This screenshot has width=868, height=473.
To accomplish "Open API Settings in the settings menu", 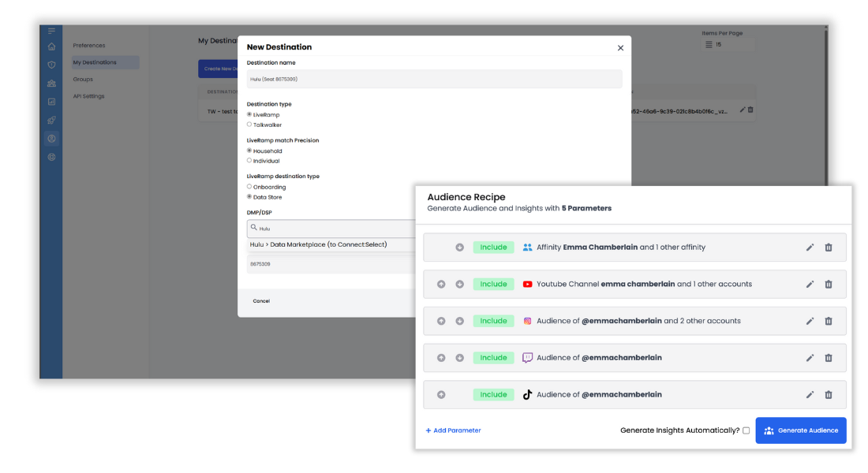I will click(88, 96).
